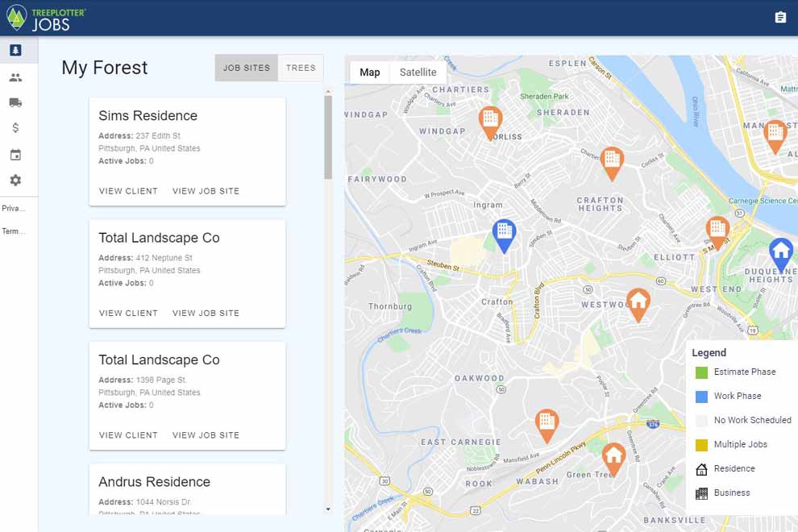
Task: Select the orange business pin near Elliott
Action: tap(717, 233)
